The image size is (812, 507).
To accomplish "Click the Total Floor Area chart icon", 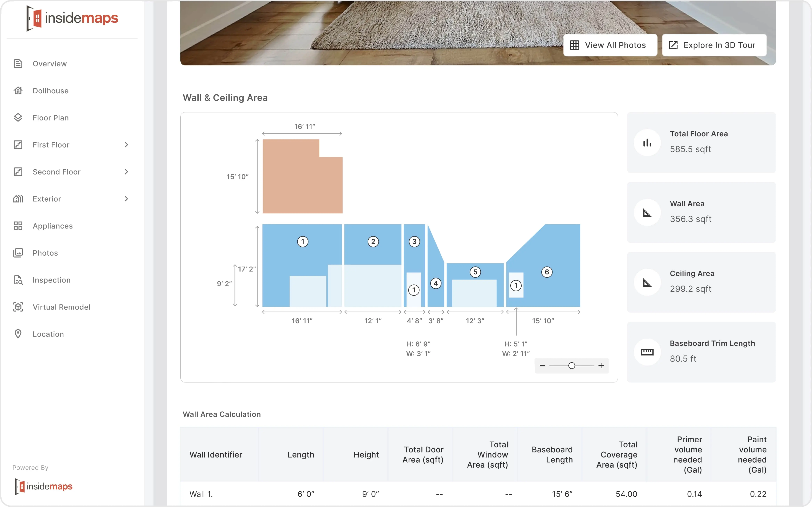I will [x=647, y=143].
